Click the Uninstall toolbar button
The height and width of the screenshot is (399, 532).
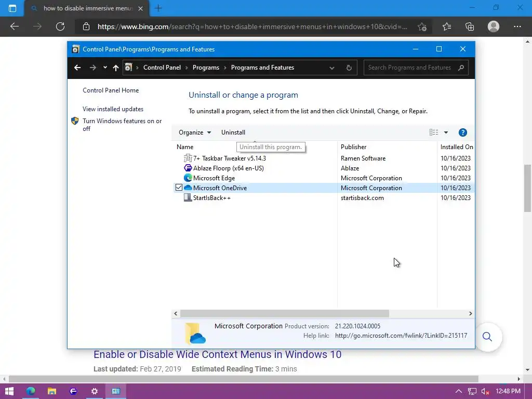coord(233,132)
